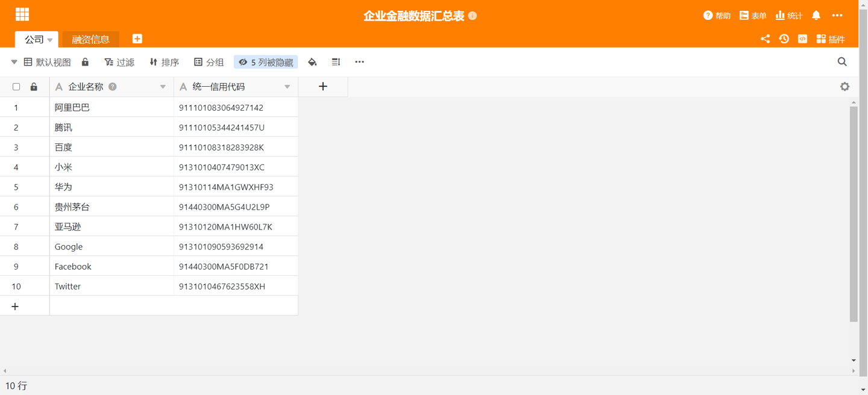This screenshot has height=395, width=868.
Task: Open the 插件 plugins panel
Action: pos(831,39)
